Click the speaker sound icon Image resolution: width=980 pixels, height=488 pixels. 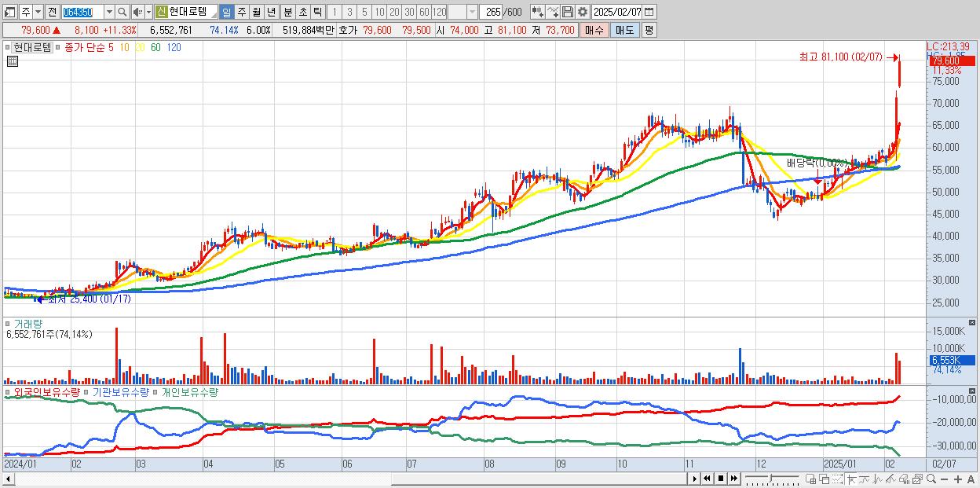(x=137, y=12)
